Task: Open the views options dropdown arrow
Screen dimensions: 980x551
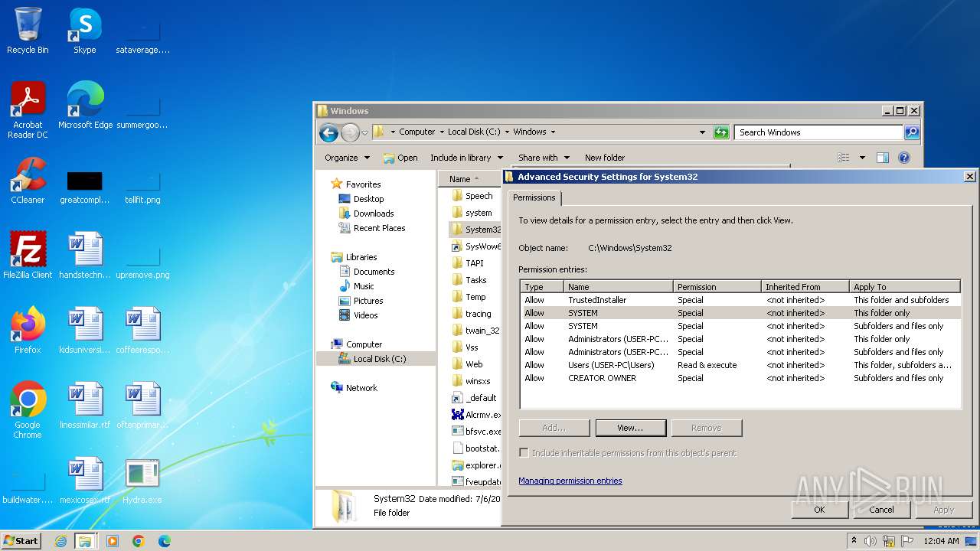Action: tap(862, 158)
